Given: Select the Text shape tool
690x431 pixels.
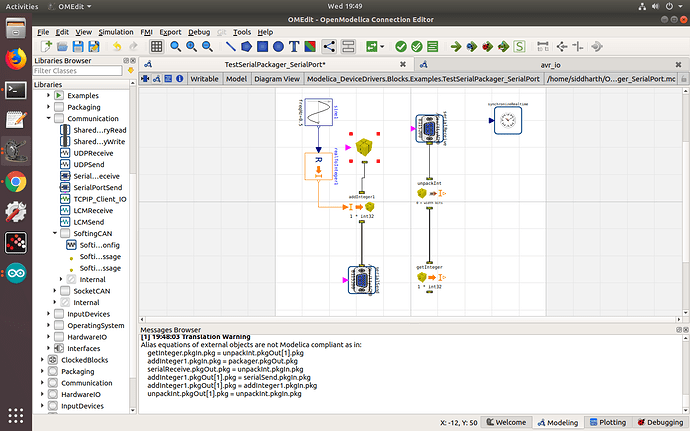Looking at the screenshot, I should click(295, 46).
